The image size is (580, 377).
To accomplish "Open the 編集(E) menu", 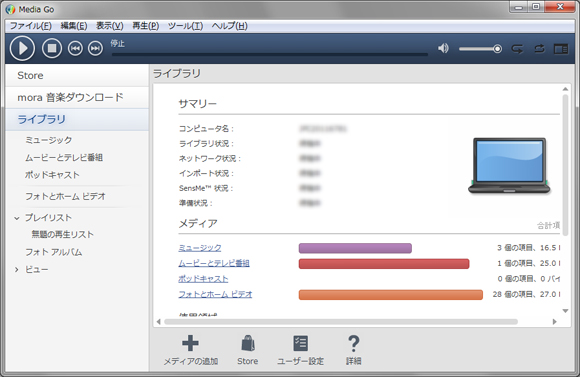I will pos(74,26).
